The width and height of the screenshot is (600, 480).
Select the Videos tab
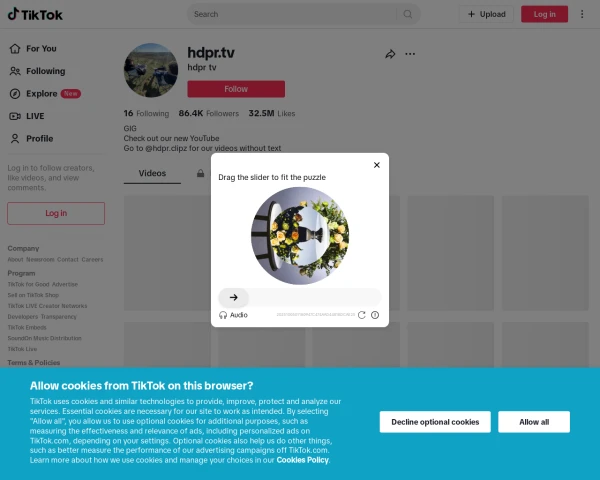pyautogui.click(x=152, y=173)
